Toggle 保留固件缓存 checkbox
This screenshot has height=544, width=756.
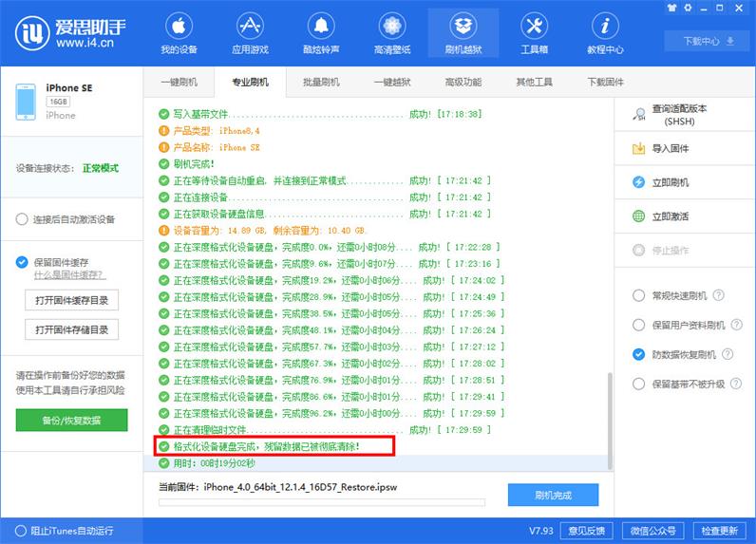(22, 262)
